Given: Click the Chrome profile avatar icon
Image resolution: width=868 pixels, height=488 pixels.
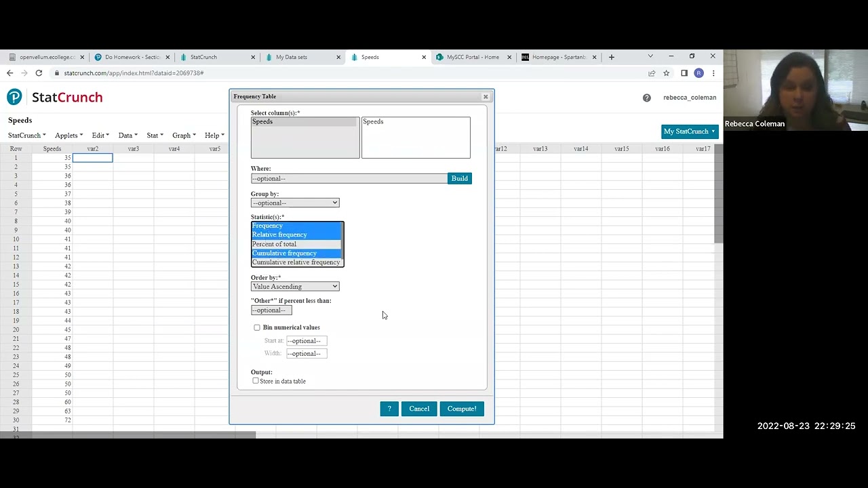Looking at the screenshot, I should (x=698, y=73).
